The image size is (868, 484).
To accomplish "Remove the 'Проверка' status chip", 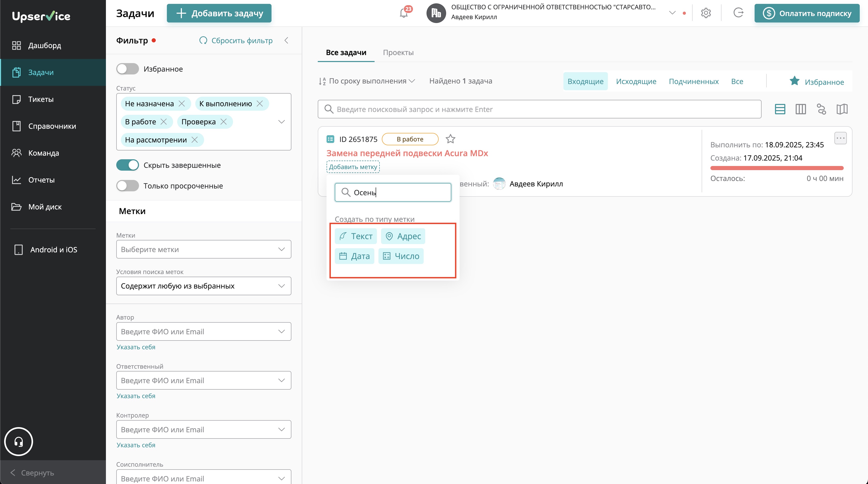I will click(x=223, y=122).
